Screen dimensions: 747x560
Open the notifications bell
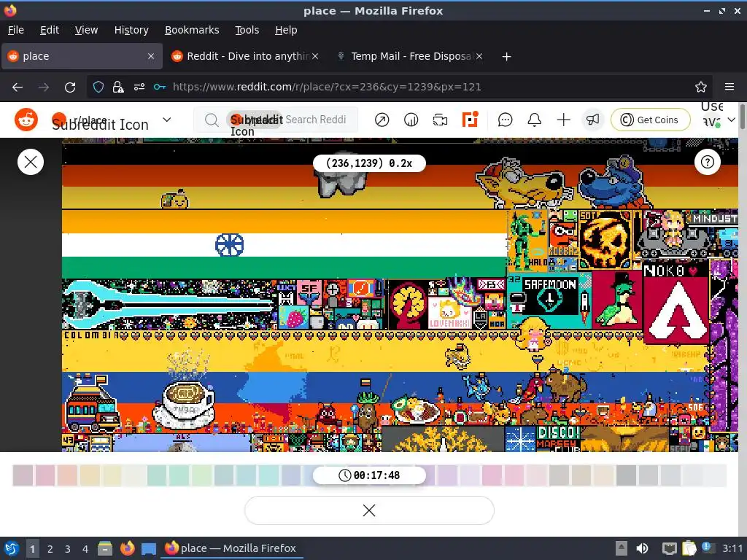point(535,120)
